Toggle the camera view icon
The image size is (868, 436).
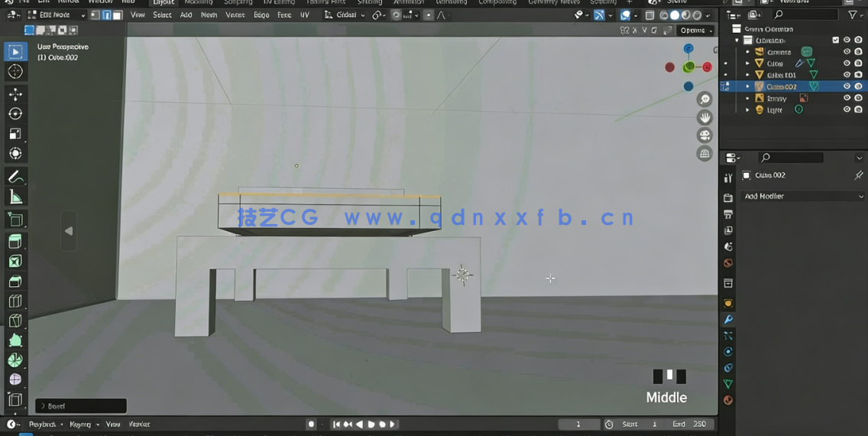tap(704, 135)
